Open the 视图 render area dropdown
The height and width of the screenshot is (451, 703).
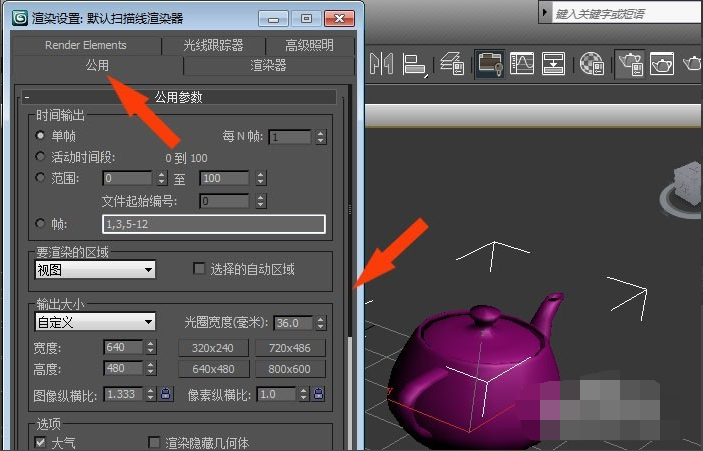pos(95,270)
